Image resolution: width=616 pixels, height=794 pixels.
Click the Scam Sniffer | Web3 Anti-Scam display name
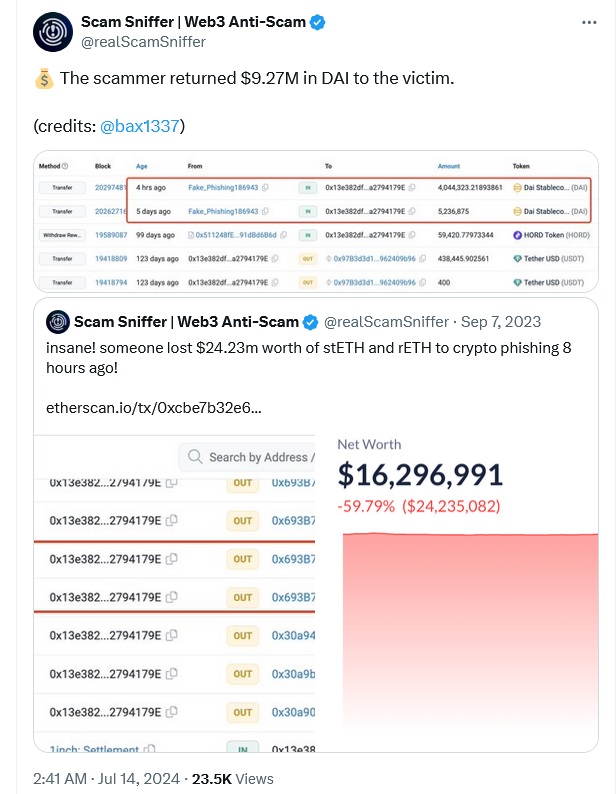193,22
